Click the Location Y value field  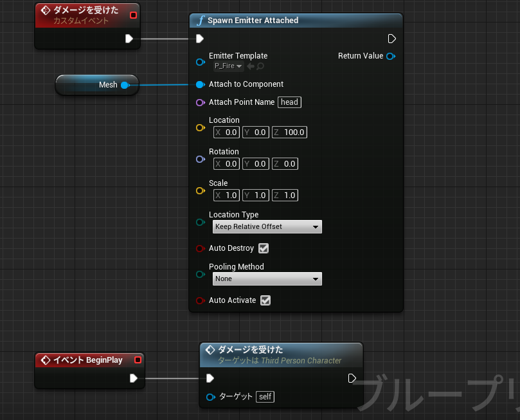coord(256,132)
